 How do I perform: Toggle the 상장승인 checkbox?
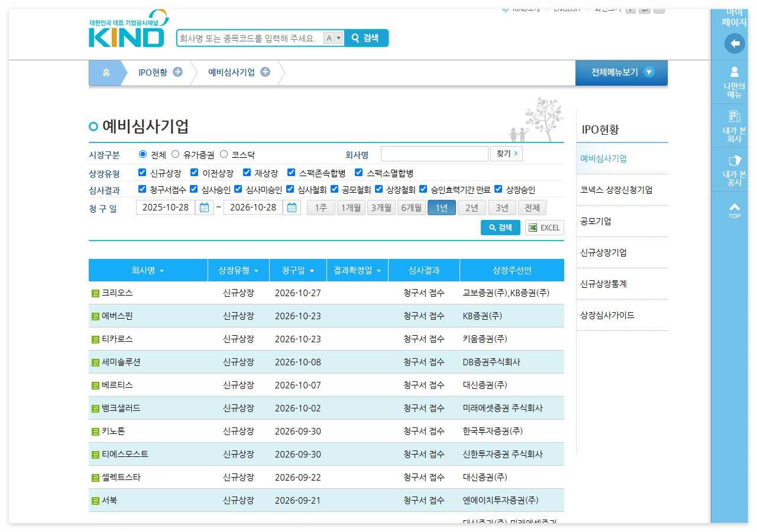pos(498,189)
